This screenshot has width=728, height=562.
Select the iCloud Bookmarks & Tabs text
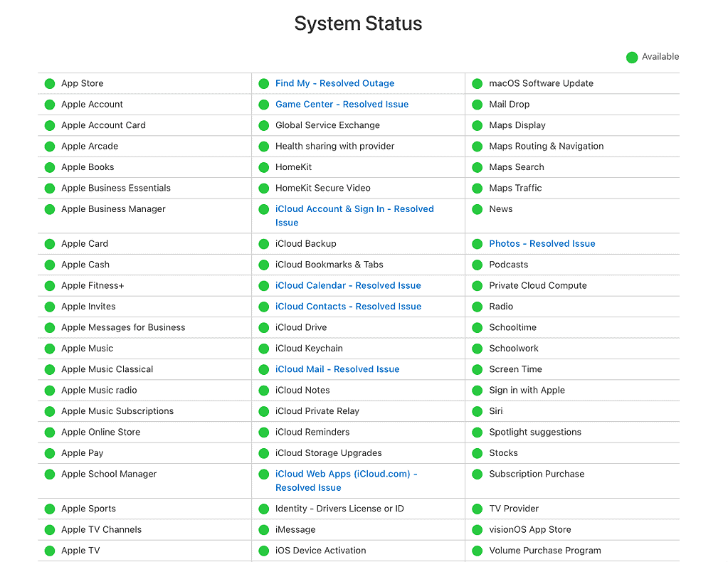pos(329,265)
